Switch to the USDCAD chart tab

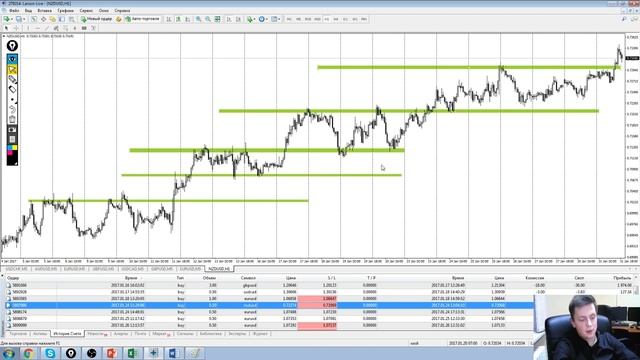point(132,269)
